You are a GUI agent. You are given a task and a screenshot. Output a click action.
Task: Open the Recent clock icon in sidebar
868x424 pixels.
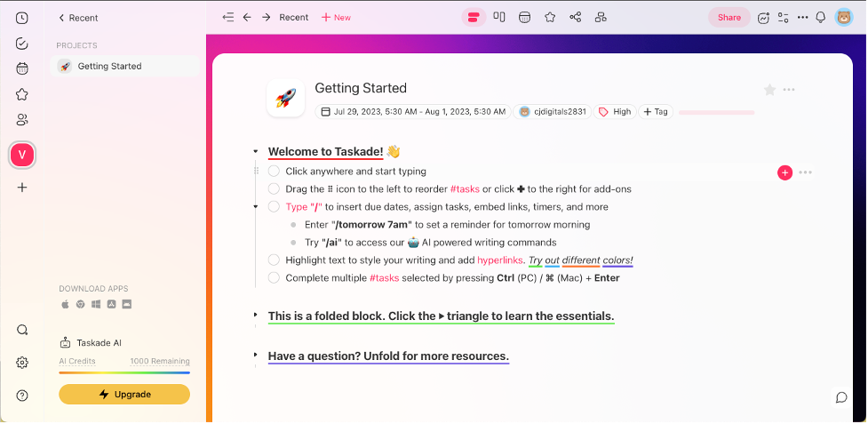(x=21, y=19)
